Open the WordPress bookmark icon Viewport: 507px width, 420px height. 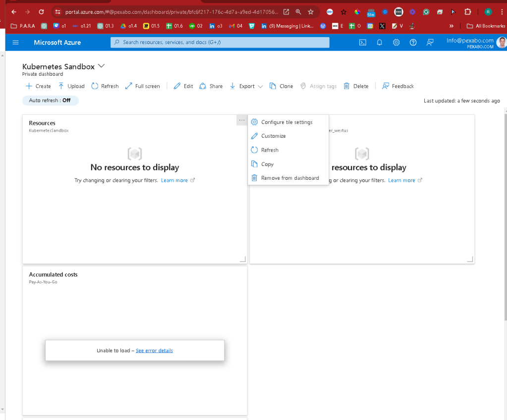(323, 26)
